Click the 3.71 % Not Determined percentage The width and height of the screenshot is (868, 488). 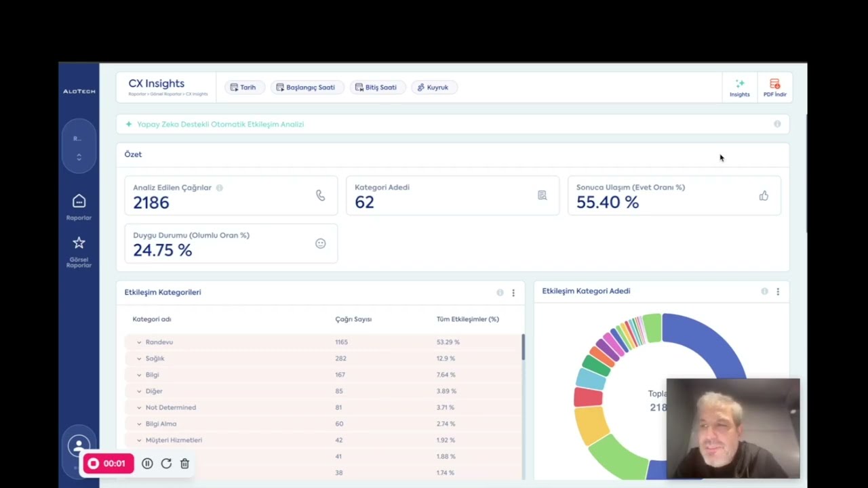click(446, 407)
